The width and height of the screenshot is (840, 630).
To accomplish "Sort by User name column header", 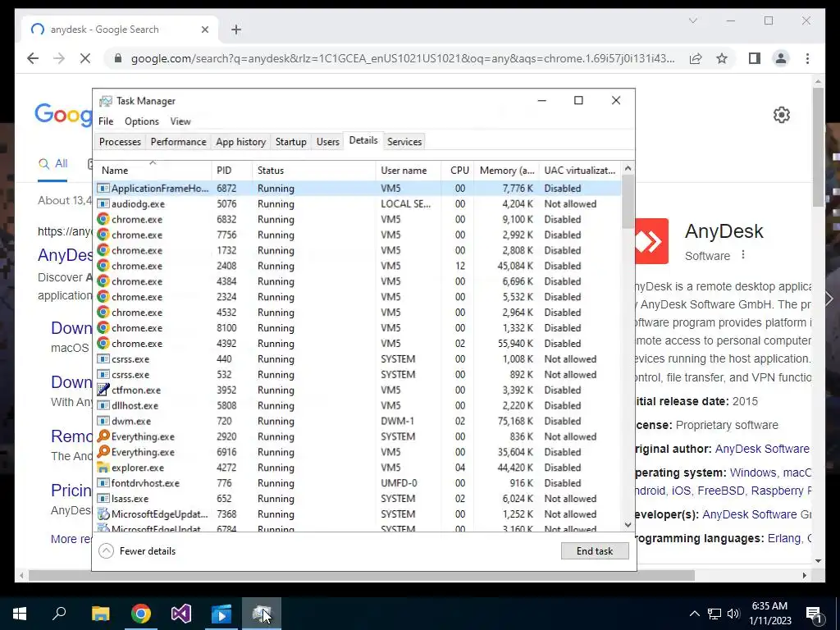I will [x=409, y=171].
